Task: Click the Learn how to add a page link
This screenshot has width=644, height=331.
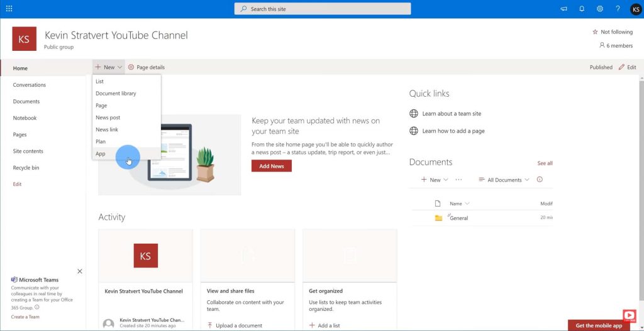Action: click(x=453, y=131)
